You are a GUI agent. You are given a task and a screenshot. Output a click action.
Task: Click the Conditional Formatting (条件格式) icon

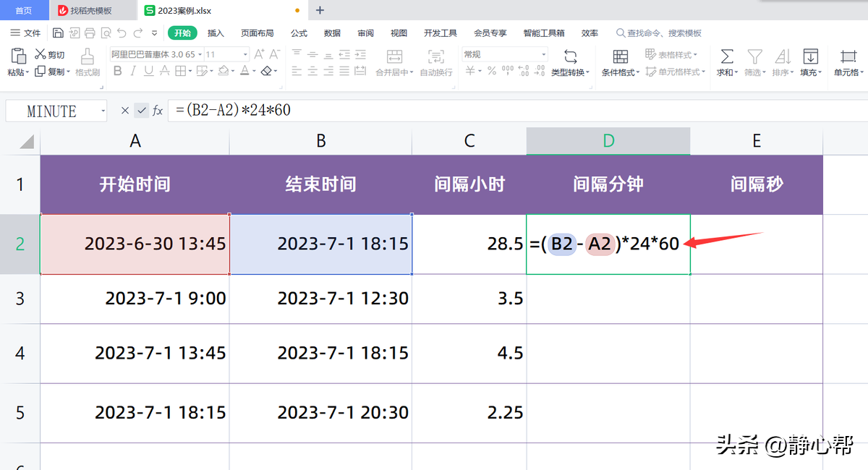pyautogui.click(x=620, y=56)
